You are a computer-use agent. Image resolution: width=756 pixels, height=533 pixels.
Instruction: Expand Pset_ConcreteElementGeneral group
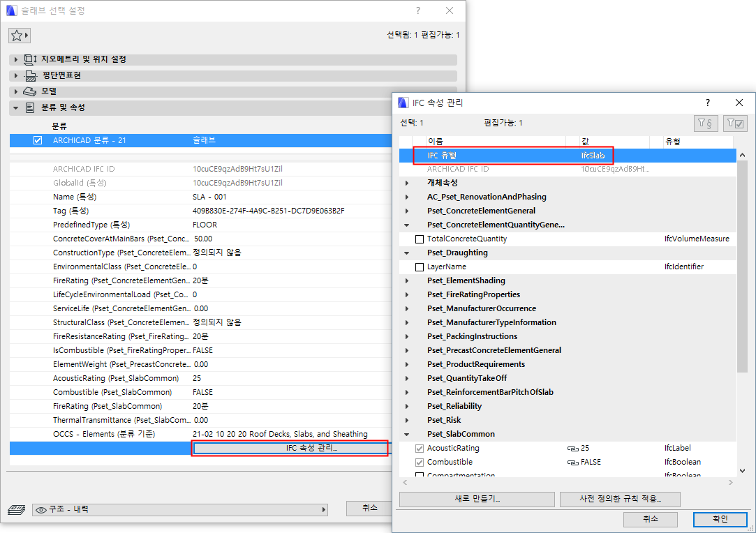tap(407, 211)
